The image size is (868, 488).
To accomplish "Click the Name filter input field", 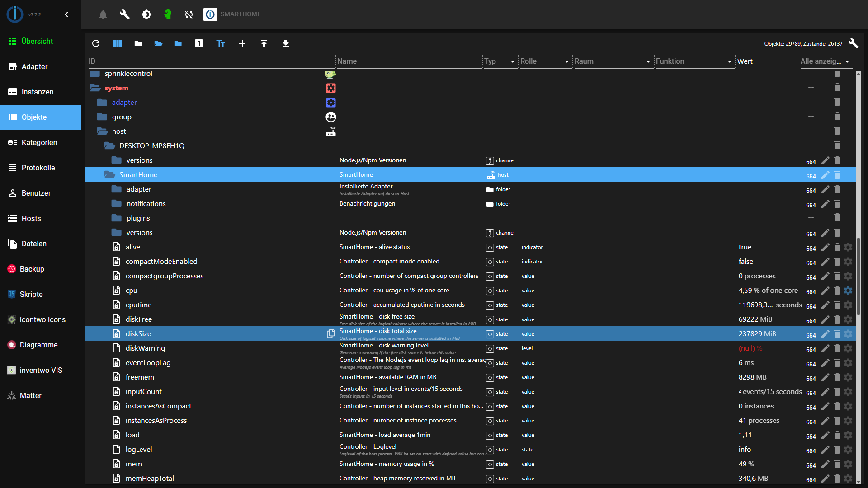I will (409, 61).
